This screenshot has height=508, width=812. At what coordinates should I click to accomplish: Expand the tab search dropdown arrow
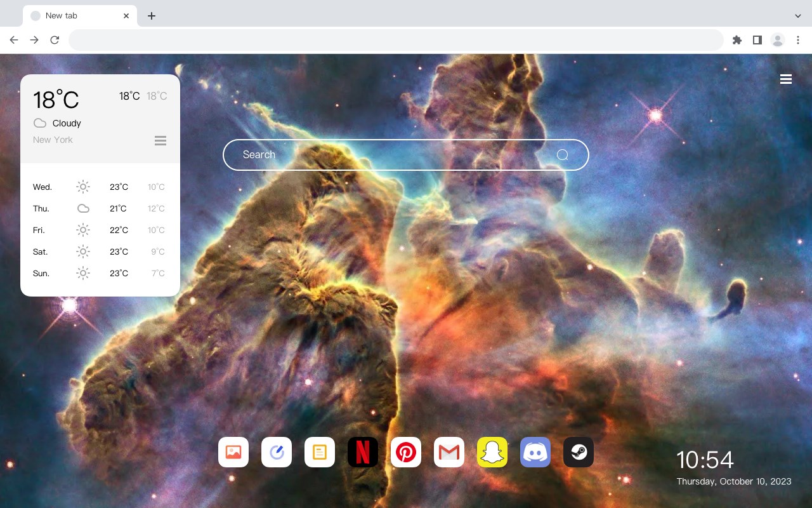tap(798, 16)
